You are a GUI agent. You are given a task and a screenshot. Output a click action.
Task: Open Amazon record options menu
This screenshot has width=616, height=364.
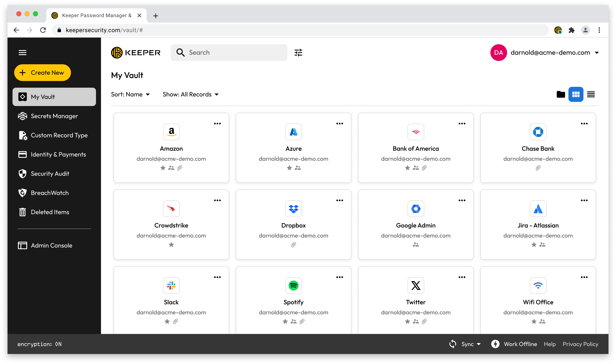tap(217, 123)
